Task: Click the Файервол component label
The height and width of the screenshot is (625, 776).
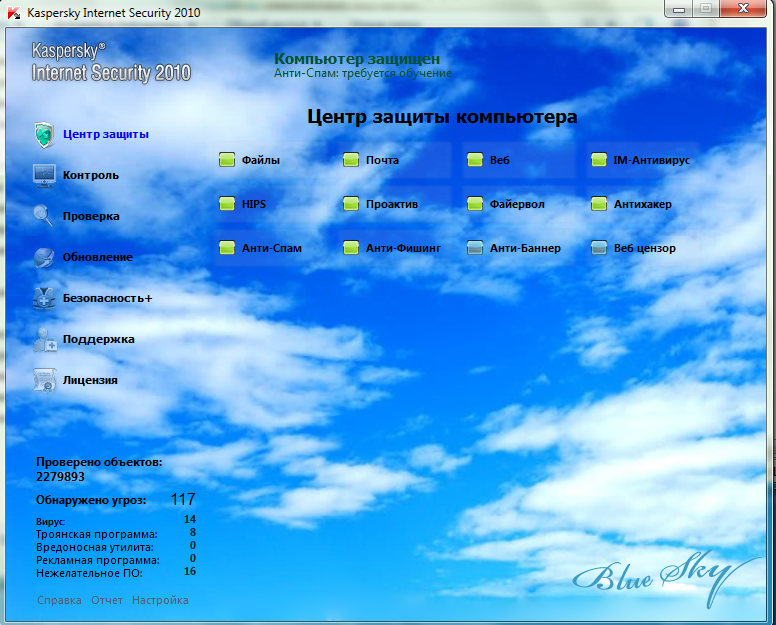Action: [517, 204]
